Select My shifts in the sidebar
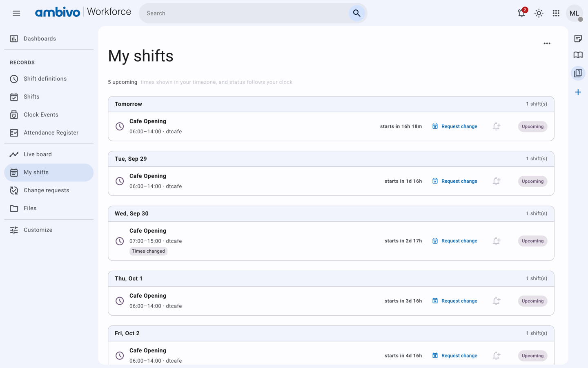 [49, 172]
